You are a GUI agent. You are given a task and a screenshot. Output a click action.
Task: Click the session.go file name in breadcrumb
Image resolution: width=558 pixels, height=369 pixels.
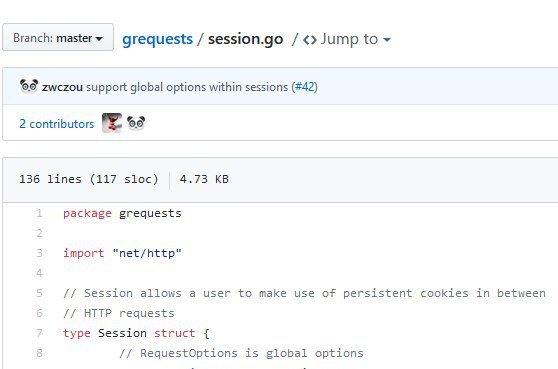coord(246,39)
